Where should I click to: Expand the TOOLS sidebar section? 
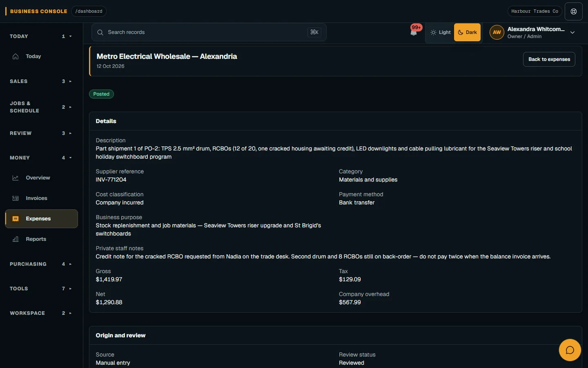tap(41, 289)
